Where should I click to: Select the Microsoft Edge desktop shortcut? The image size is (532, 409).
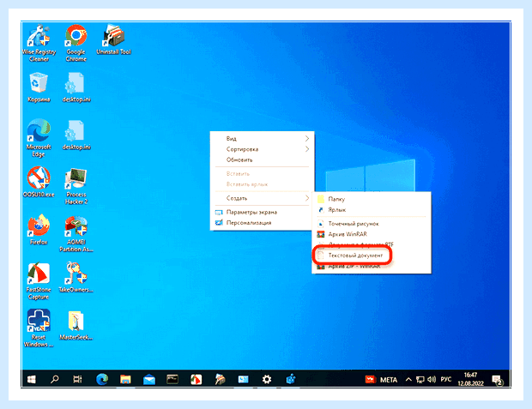(x=39, y=138)
